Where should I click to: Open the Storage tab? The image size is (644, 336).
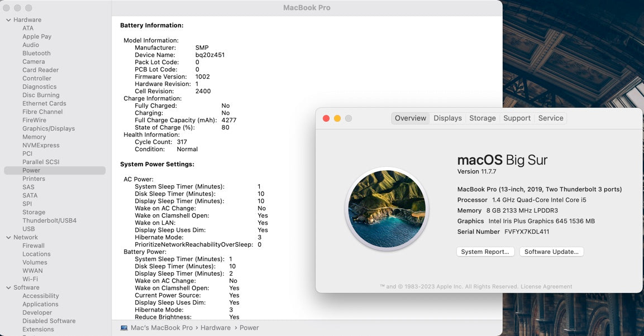click(482, 118)
